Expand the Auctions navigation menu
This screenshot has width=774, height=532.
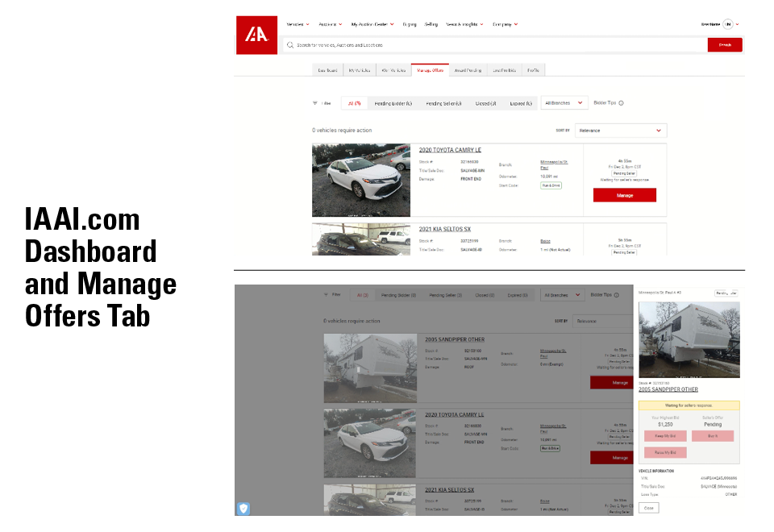[331, 24]
